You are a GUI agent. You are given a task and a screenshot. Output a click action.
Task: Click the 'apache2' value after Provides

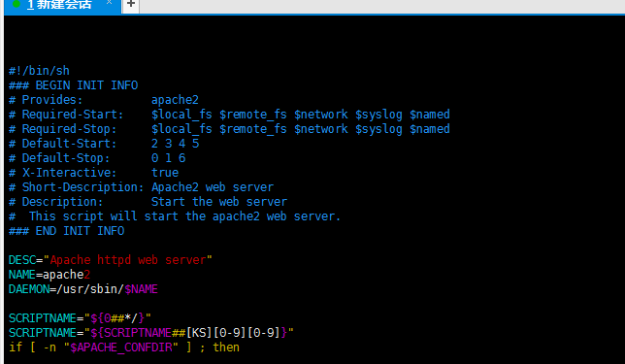(x=175, y=100)
